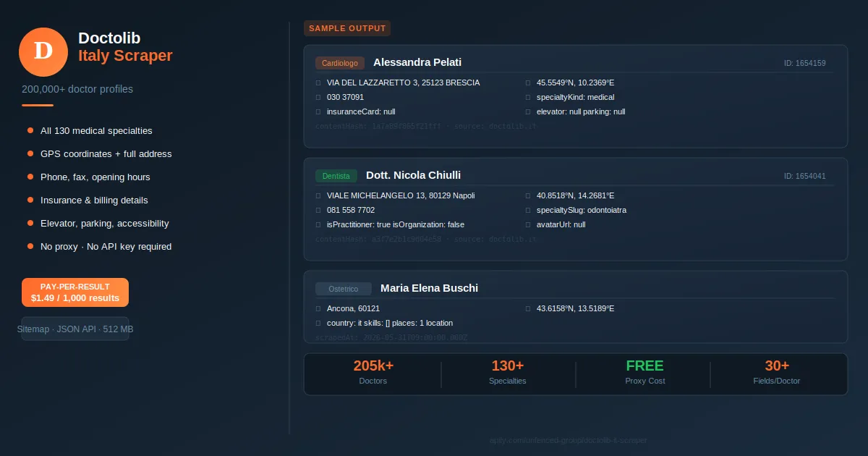This screenshot has height=456, width=868.
Task: Click the Sitemap · JSON API · 512 MB tag
Action: pos(75,329)
